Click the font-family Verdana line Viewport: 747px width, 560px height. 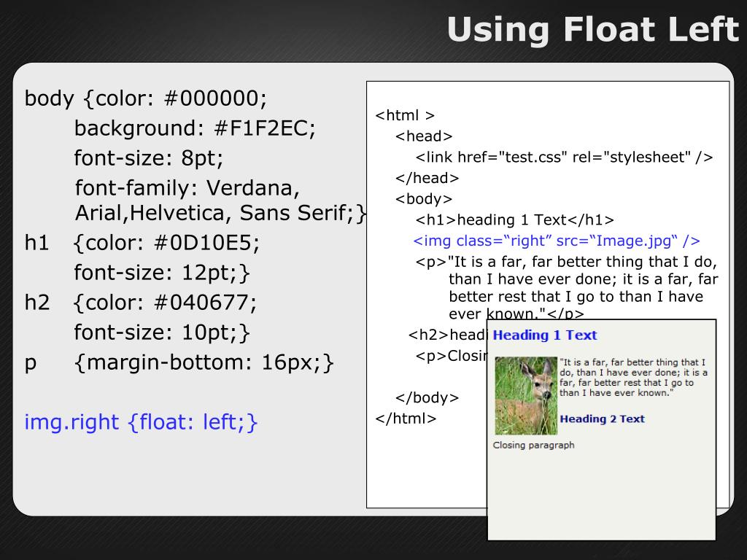187,188
